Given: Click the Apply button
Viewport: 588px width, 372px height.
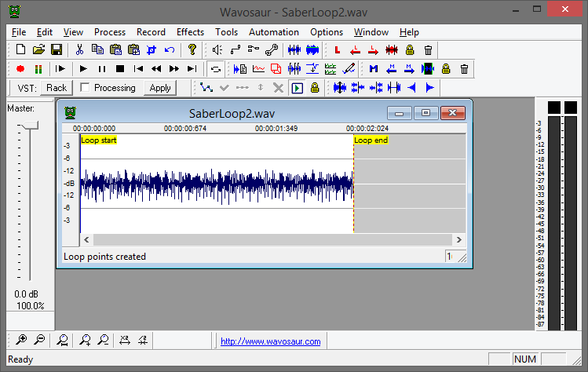Looking at the screenshot, I should tap(160, 88).
